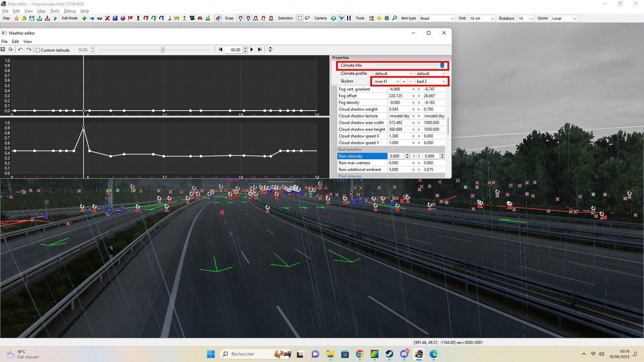The width and height of the screenshot is (644, 362).
Task: Open the colored grid tools icon
Action: pos(371,18)
